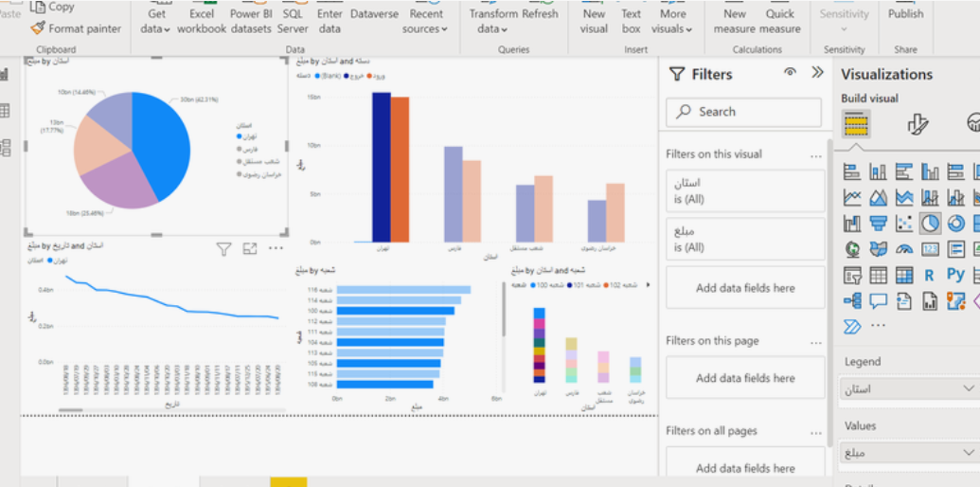980x487 pixels.
Task: Select the line and clustered column visual
Action: coord(955,198)
